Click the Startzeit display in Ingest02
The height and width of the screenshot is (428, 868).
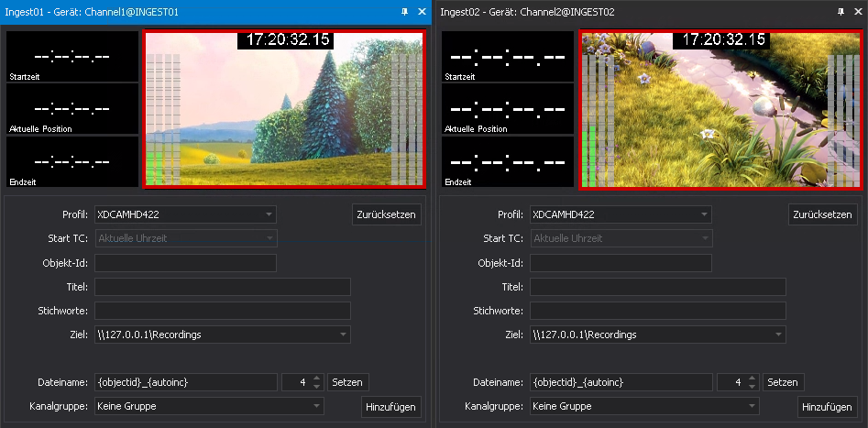508,57
